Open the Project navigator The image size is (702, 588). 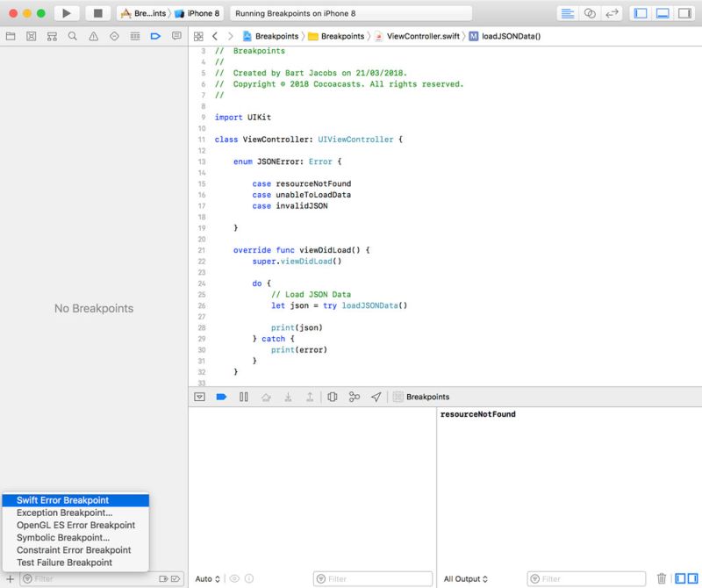click(10, 35)
